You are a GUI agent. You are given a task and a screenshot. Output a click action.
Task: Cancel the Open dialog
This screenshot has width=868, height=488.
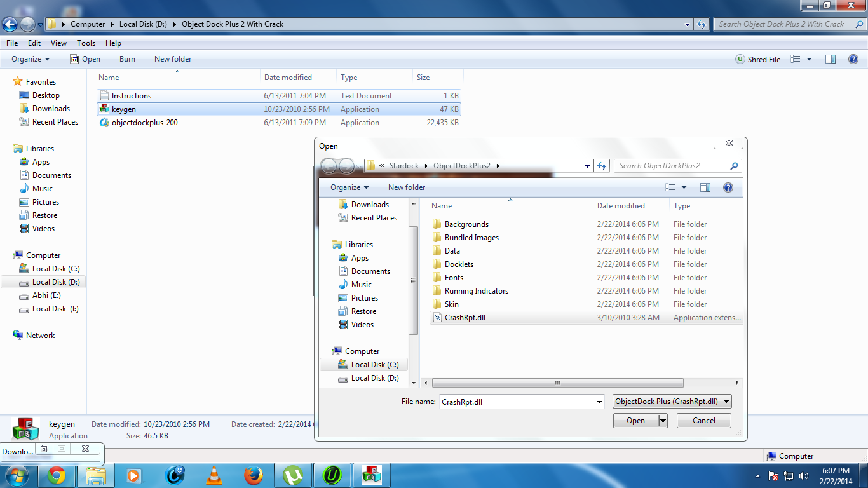[704, 421]
